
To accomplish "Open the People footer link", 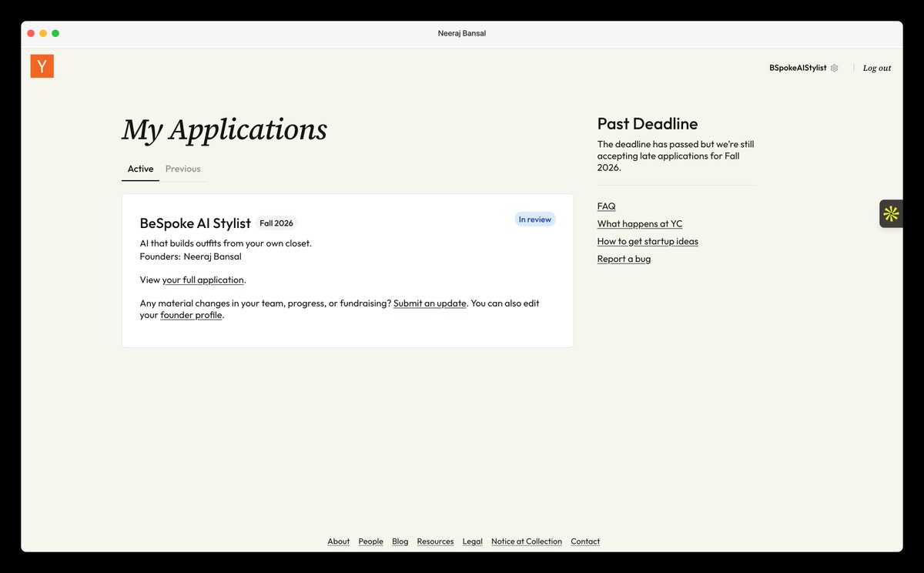I will coord(370,541).
